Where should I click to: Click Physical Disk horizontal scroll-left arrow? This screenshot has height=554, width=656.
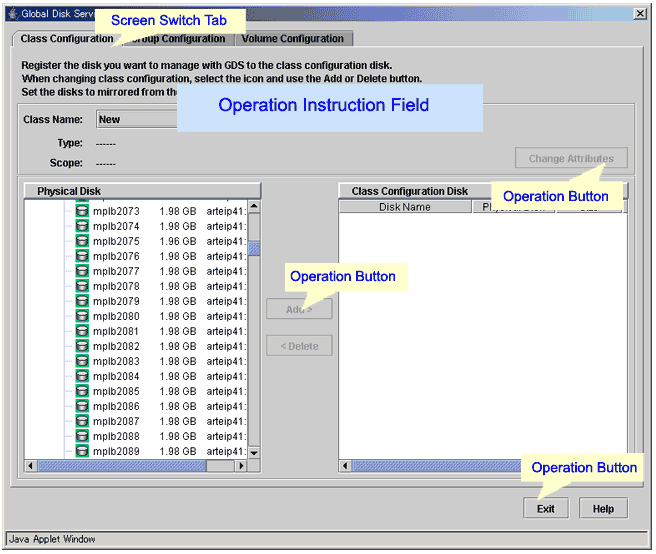pyautogui.click(x=31, y=465)
